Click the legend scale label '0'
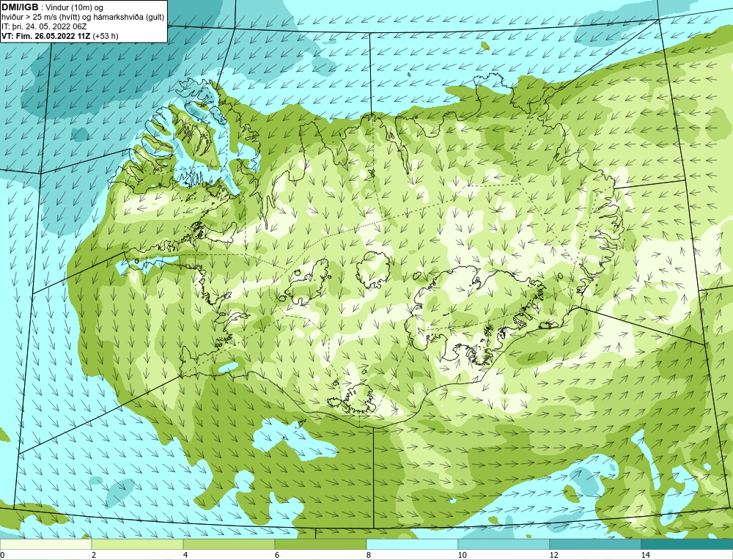 2,555
